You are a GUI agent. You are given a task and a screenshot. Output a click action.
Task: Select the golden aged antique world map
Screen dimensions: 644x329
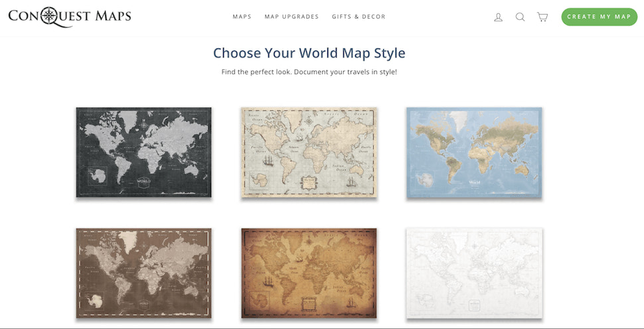(309, 273)
